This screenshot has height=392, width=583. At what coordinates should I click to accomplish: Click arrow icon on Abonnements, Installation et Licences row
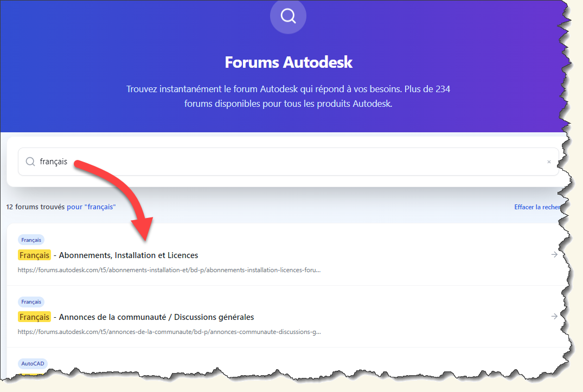point(554,254)
